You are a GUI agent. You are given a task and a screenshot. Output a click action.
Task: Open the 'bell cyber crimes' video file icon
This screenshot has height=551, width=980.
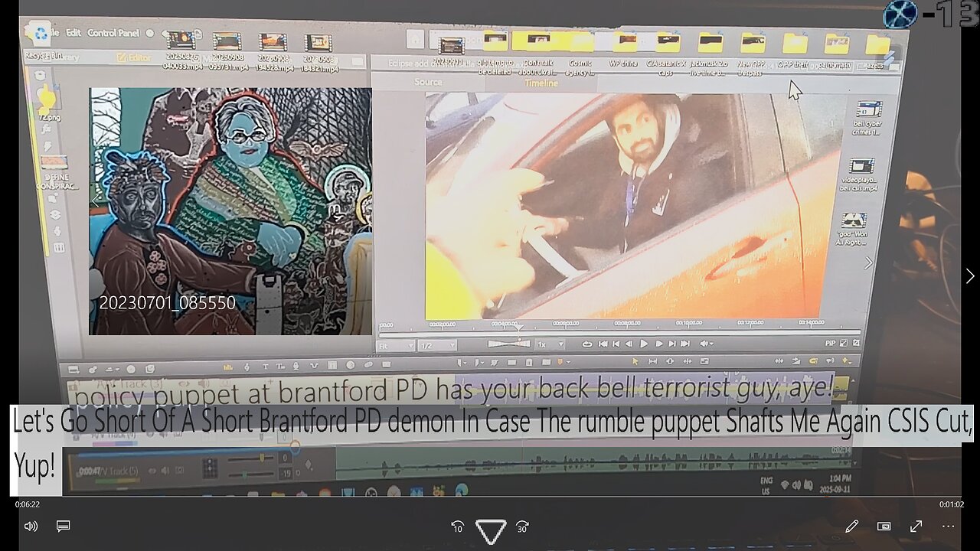pyautogui.click(x=869, y=118)
